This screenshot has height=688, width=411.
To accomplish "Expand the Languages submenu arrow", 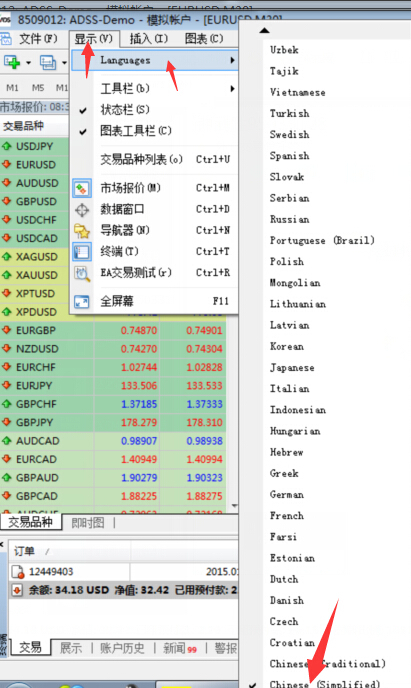I will (232, 61).
